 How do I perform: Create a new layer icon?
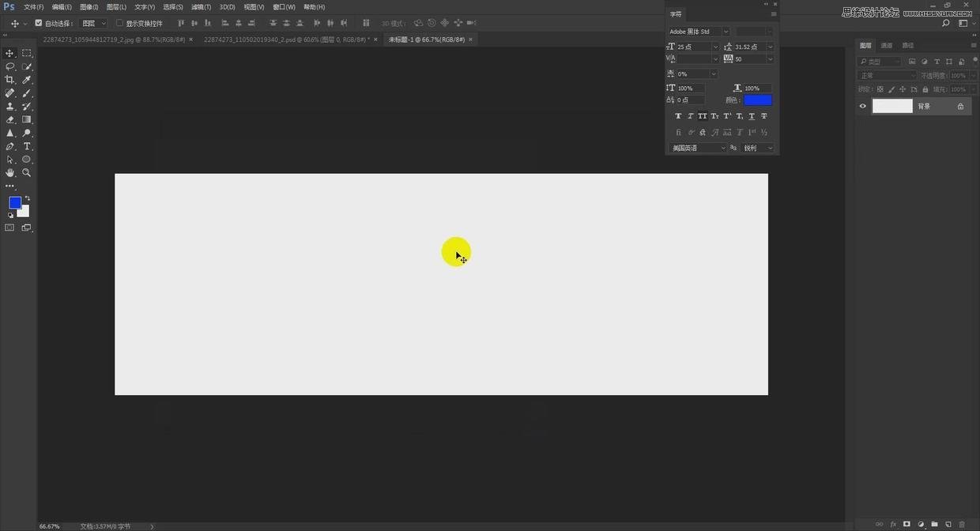[x=948, y=524]
